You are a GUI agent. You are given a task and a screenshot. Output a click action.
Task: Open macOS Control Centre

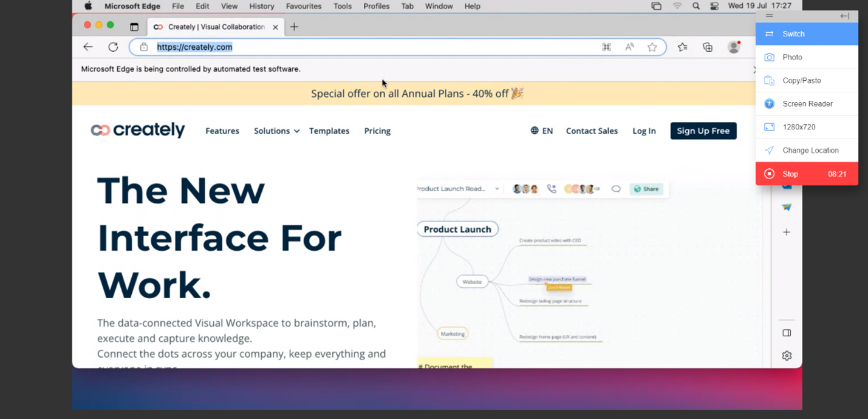(x=714, y=6)
